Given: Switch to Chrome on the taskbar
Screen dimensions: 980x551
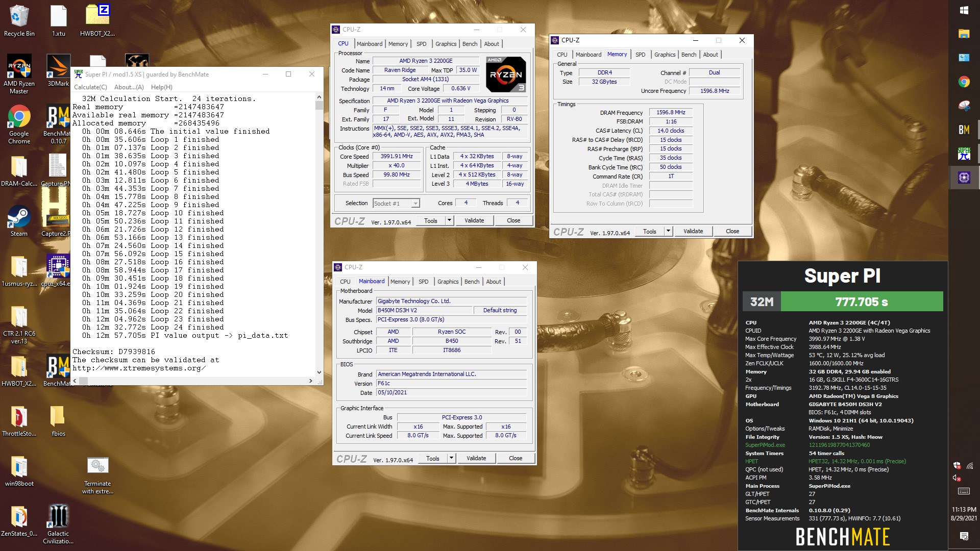Looking at the screenshot, I should click(964, 82).
